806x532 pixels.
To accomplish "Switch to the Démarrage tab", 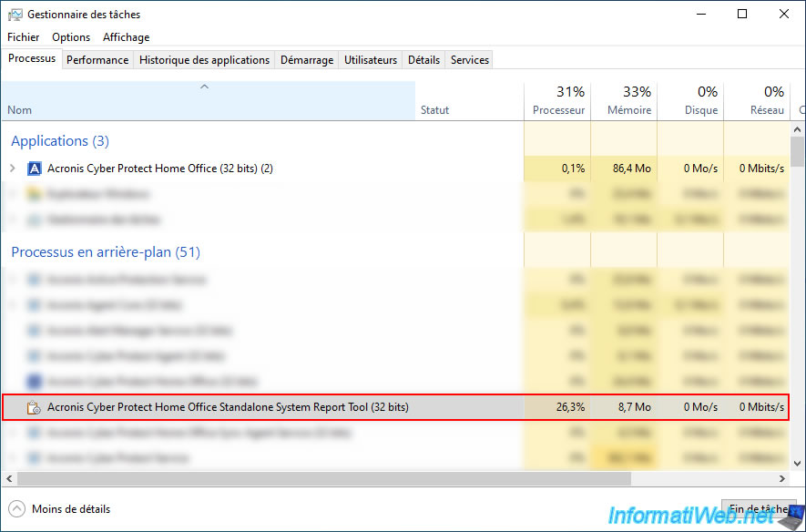I will click(x=307, y=59).
